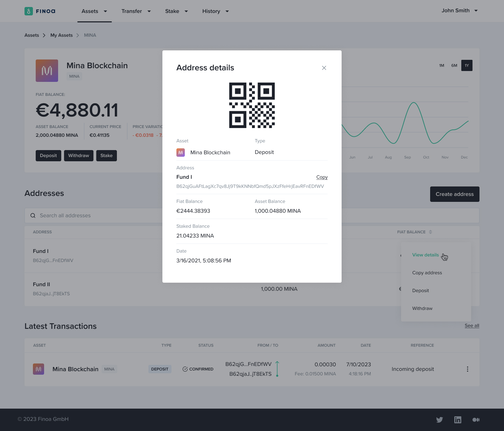Click the B62qjG...FnEDfWV sender in transaction
Viewport: 504px width, 431px height.
click(x=248, y=364)
